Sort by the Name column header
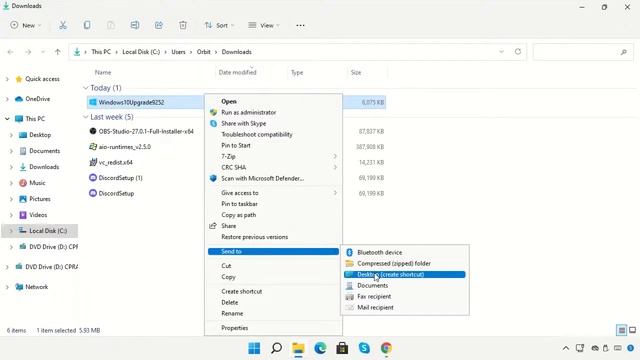This screenshot has height=360, width=640. pyautogui.click(x=103, y=72)
